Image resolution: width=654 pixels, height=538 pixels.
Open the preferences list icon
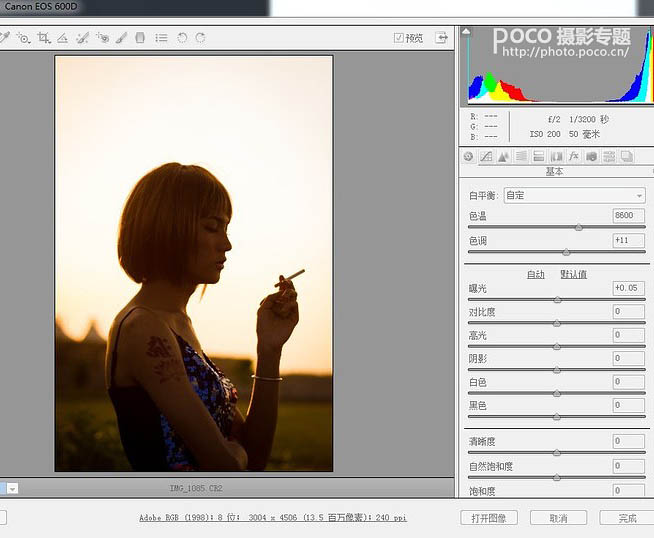click(160, 38)
